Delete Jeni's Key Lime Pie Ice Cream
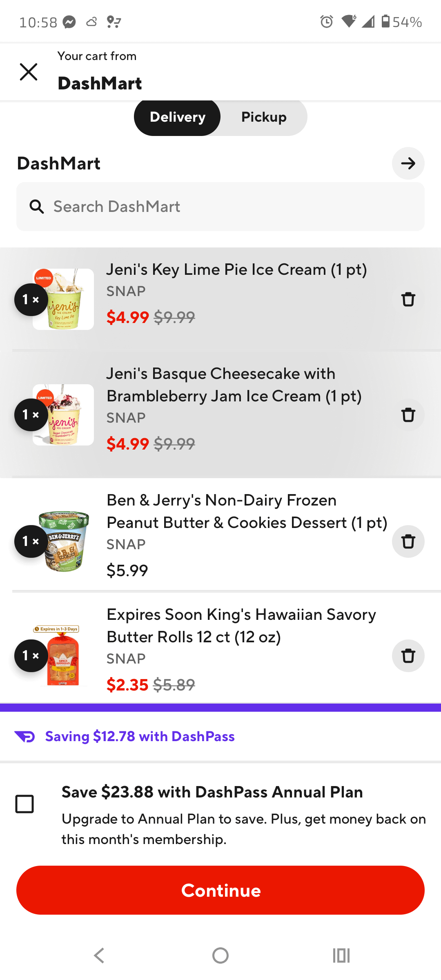441x980 pixels. [408, 299]
